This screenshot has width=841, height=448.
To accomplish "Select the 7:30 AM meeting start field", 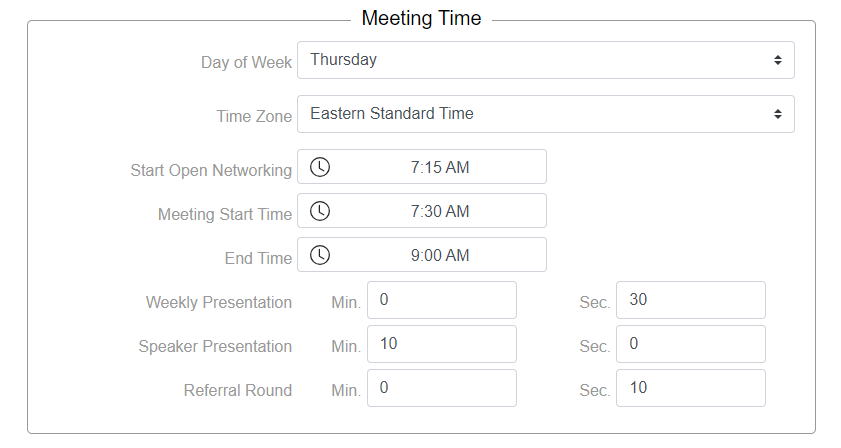I will [440, 211].
